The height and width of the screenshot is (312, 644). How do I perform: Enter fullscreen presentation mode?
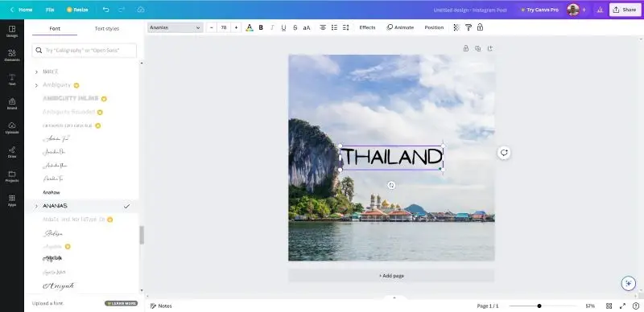(622, 306)
